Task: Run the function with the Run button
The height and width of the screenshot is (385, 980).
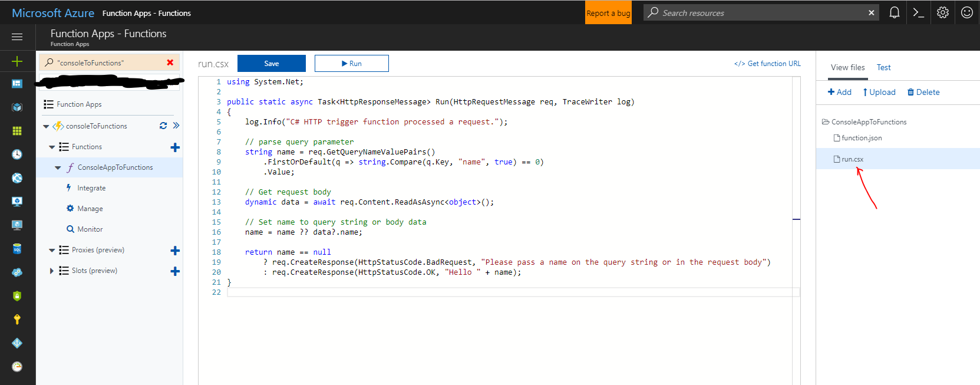Action: click(x=352, y=63)
